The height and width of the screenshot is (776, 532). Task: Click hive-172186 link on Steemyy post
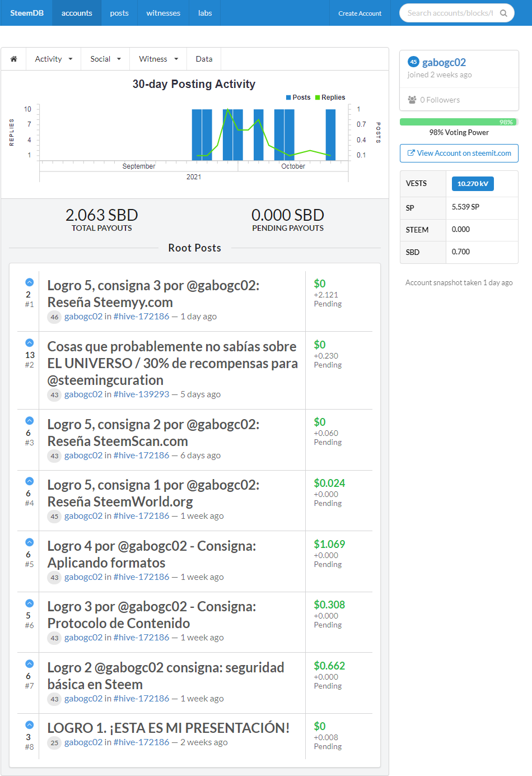pos(141,317)
